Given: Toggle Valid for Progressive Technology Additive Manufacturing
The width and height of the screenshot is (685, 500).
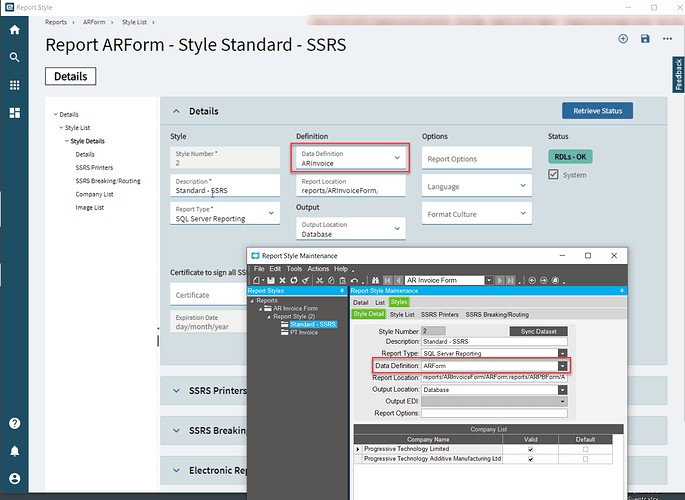Looking at the screenshot, I should click(530, 459).
